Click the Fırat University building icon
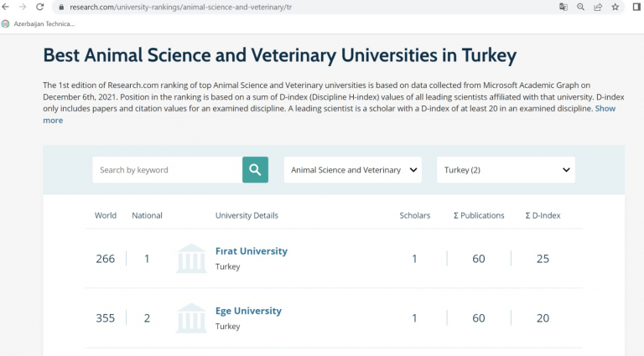Screen dimensions: 644x356 tap(191, 258)
